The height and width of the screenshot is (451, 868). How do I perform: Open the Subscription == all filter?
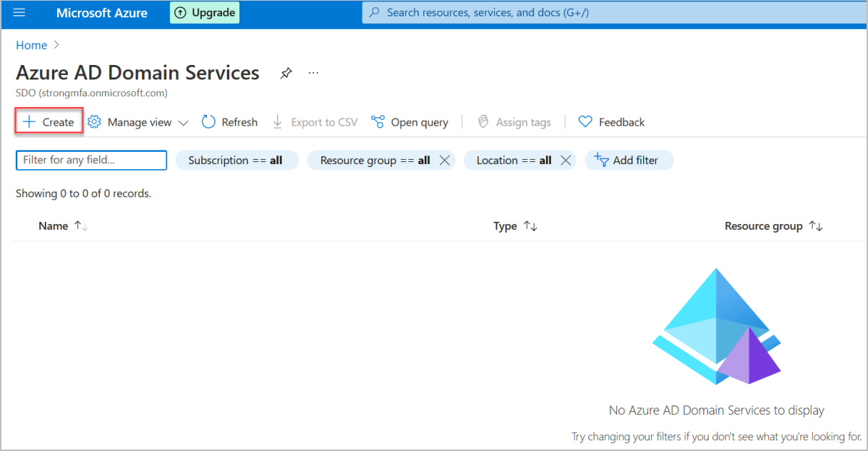tap(236, 160)
